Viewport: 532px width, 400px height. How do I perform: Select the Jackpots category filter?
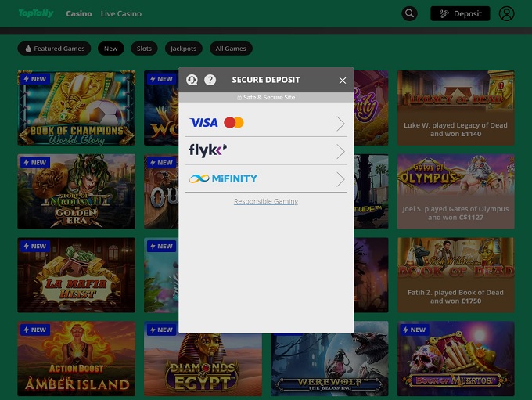(x=184, y=49)
